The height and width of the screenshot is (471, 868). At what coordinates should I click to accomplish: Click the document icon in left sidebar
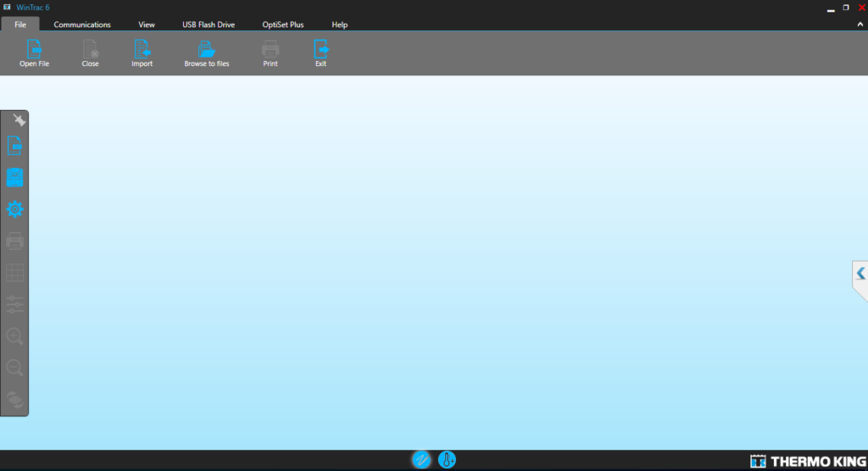pos(15,146)
